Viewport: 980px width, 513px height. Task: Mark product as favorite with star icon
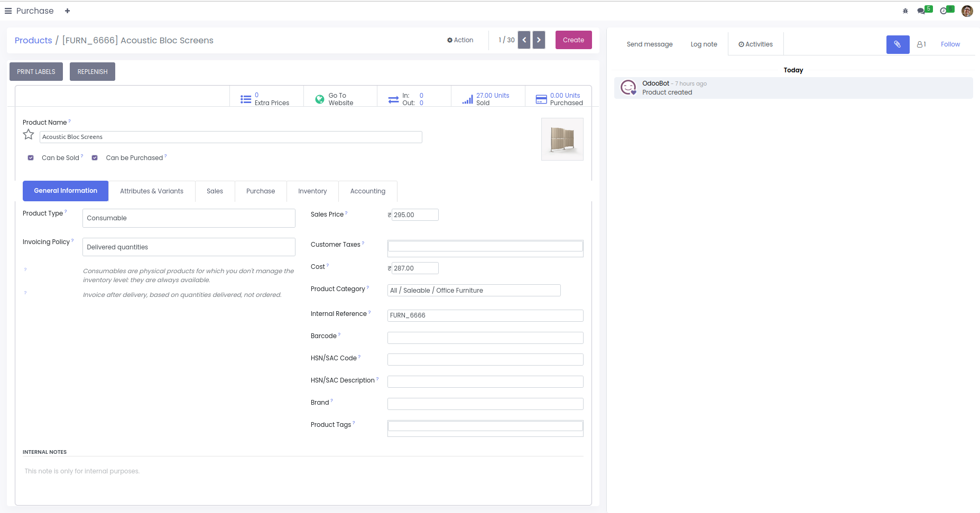(29, 135)
